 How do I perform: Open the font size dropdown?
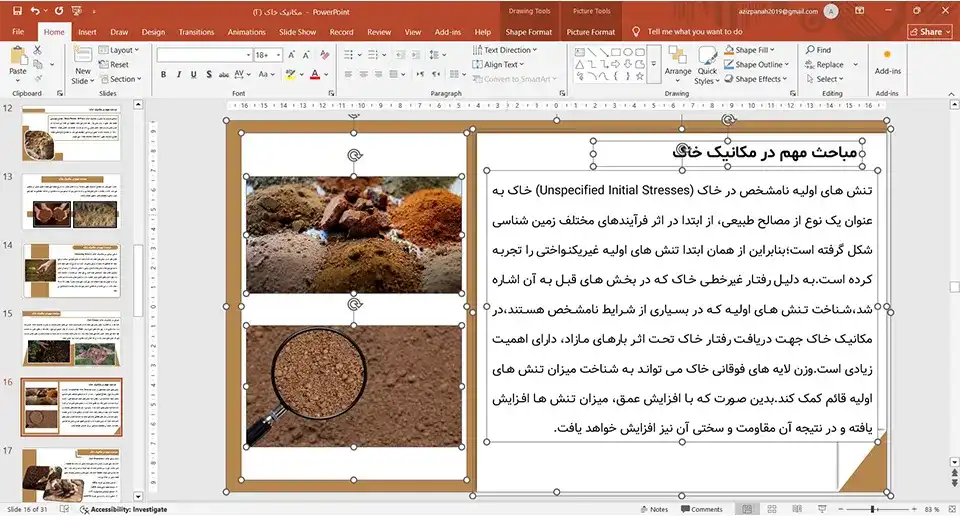point(279,55)
